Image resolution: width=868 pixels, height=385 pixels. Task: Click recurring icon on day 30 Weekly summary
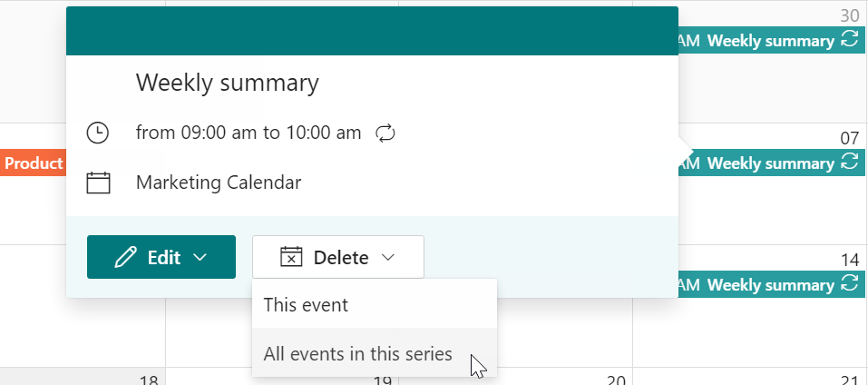tap(850, 41)
